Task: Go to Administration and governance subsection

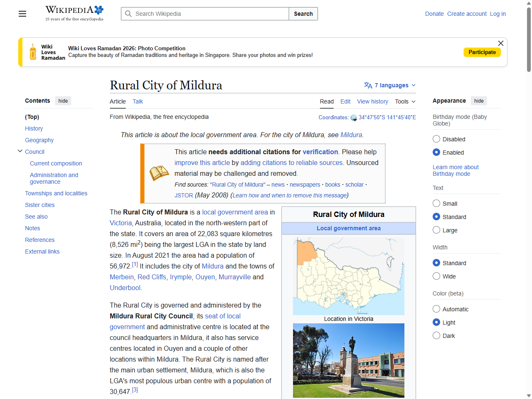Action: pos(54,178)
